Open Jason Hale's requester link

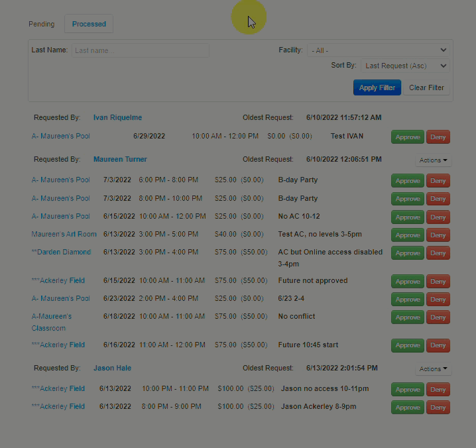pyautogui.click(x=112, y=368)
